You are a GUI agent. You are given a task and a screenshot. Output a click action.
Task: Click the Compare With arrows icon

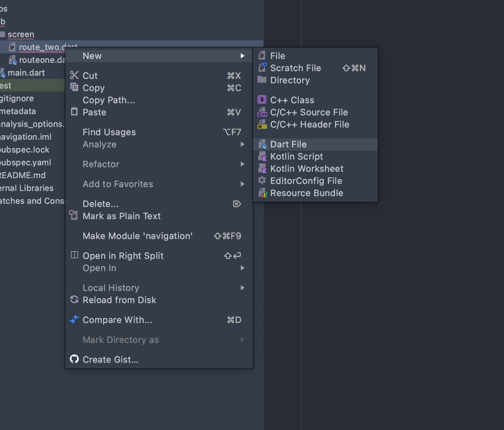74,319
